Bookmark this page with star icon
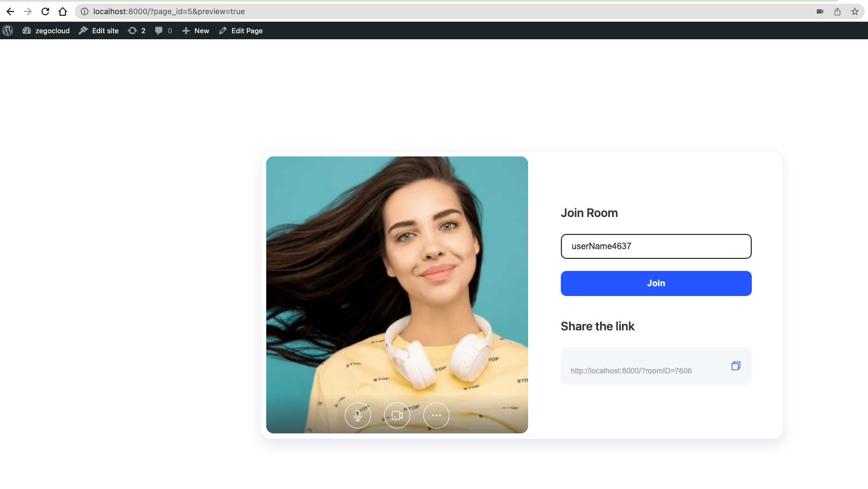Screen dimensions: 868x489 [855, 11]
